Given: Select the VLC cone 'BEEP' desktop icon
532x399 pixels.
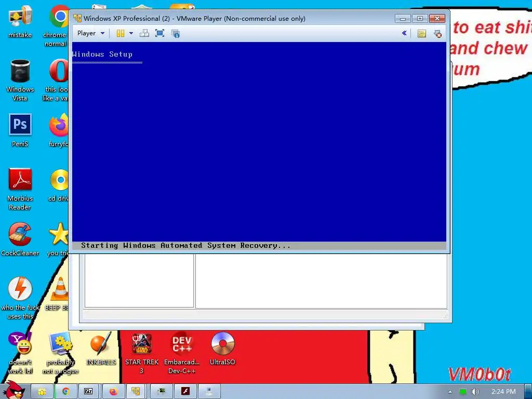Looking at the screenshot, I should click(57, 294).
